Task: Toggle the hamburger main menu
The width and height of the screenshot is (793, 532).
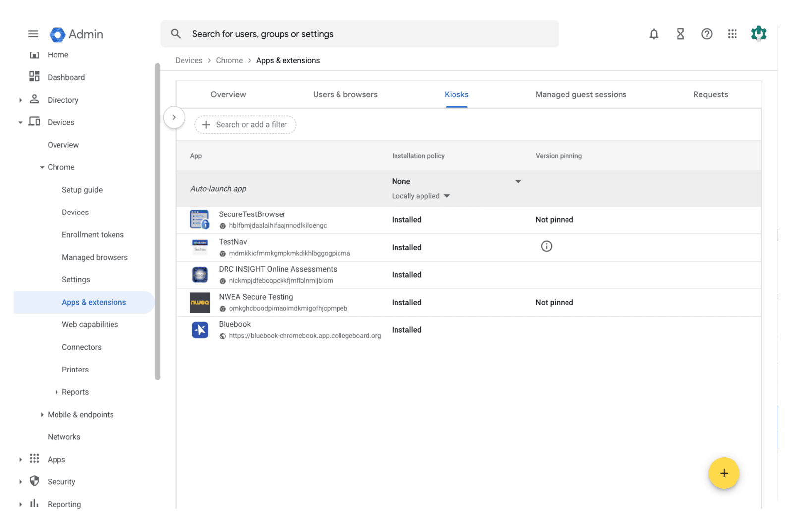Action: [33, 34]
